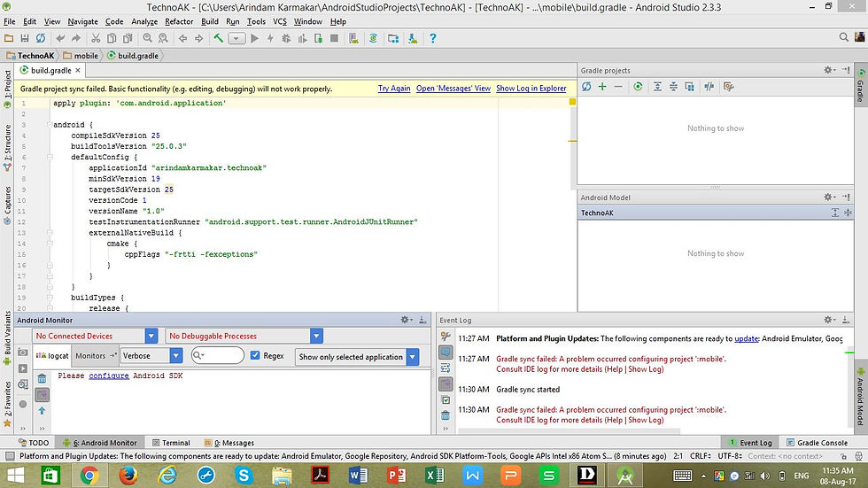Screen dimensions: 868x488
Task: Collapse defaultConfig block fold marker
Action: tap(50, 157)
